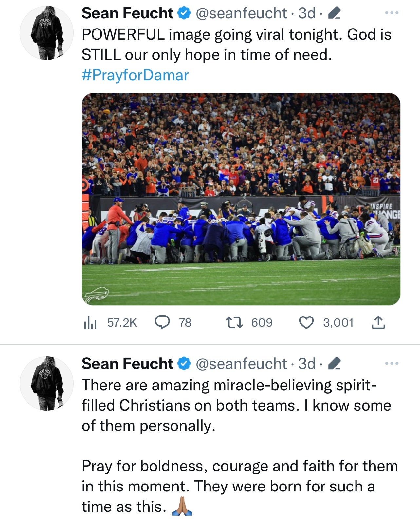Tap the verified badge on first tweet
Viewport: 420px width, 519px height.
point(184,13)
